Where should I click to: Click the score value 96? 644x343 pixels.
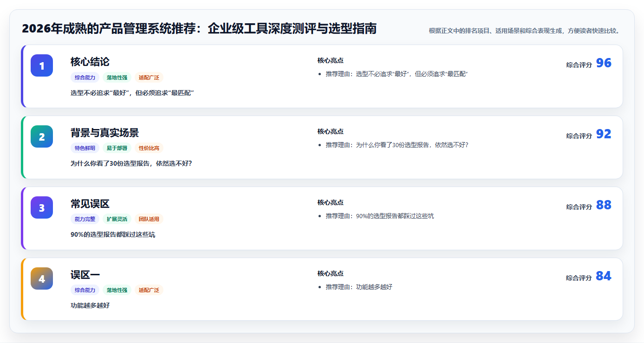point(604,63)
